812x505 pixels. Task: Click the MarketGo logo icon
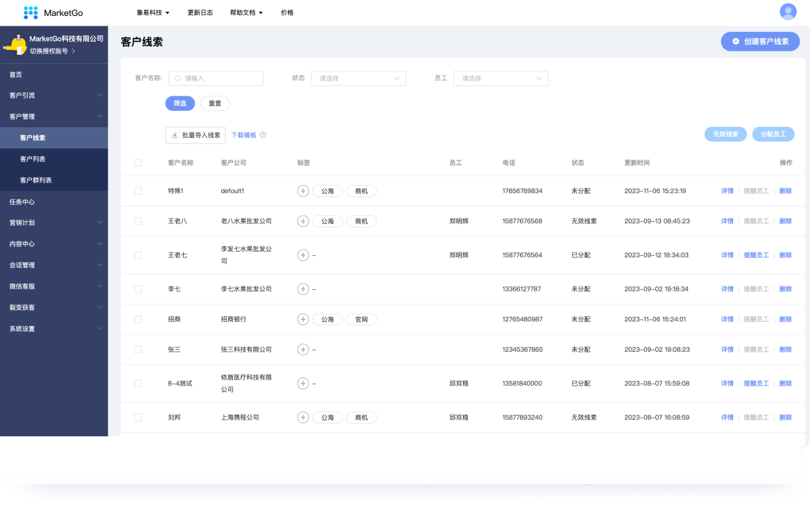pyautogui.click(x=31, y=12)
